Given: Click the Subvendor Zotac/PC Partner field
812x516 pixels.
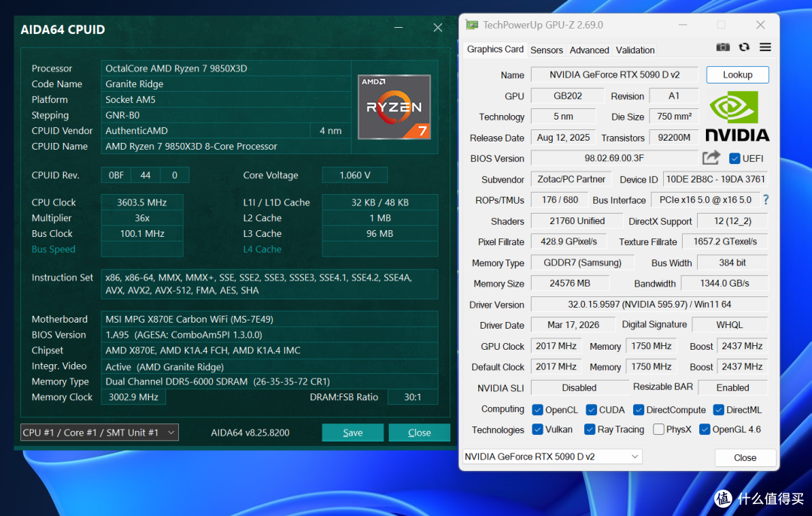Looking at the screenshot, I should coord(571,179).
